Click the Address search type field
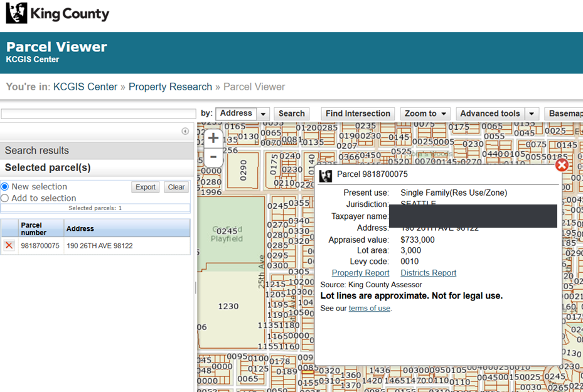 236,114
